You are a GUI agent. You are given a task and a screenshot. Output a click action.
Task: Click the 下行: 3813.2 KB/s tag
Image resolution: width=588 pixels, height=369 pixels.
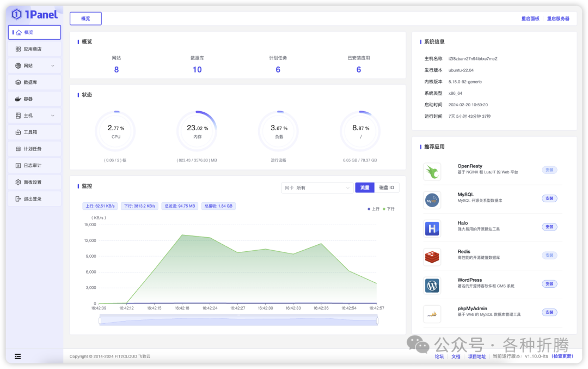[x=140, y=206]
